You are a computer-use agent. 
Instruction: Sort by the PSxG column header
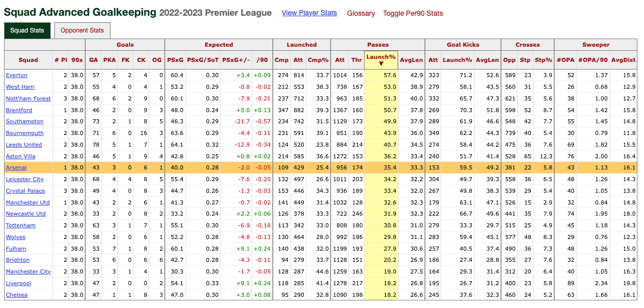(175, 60)
